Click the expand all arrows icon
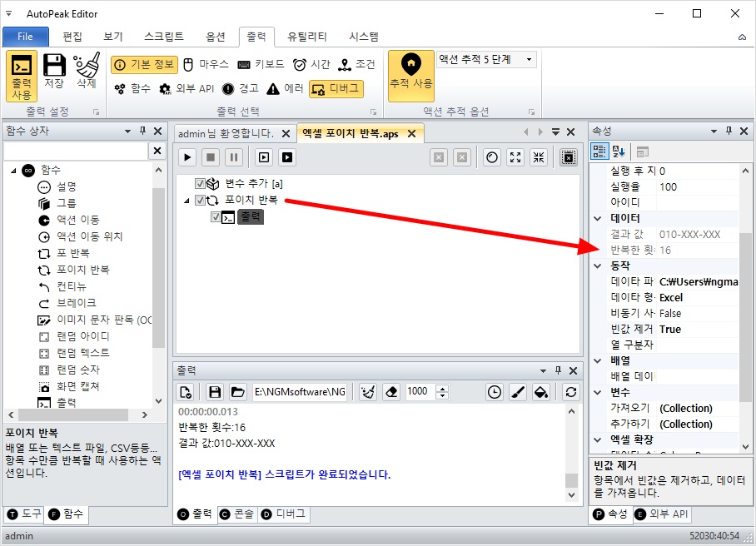The width and height of the screenshot is (756, 546). tap(515, 157)
